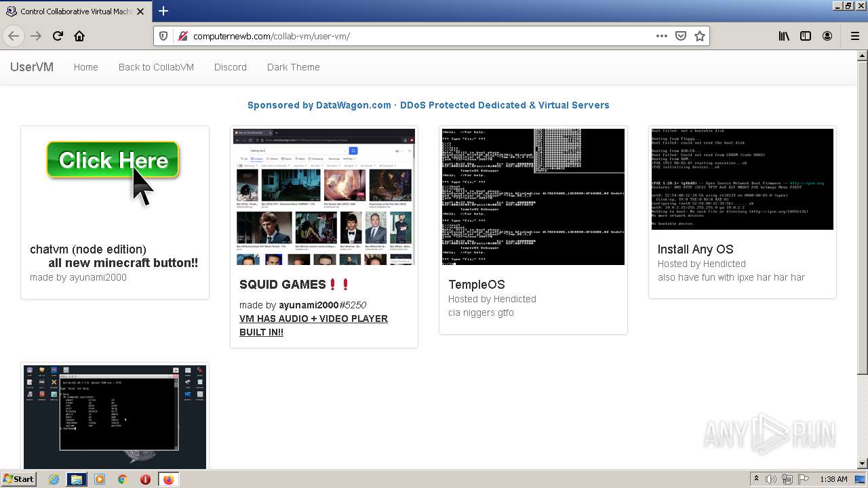The height and width of the screenshot is (488, 868).
Task: Click the page scrollbar down arrow
Action: coord(863,464)
